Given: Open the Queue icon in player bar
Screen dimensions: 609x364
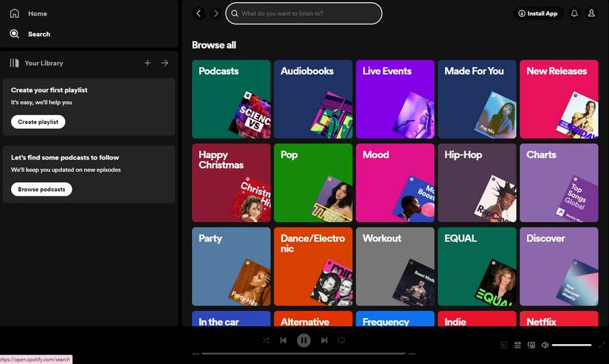Looking at the screenshot, I should click(x=517, y=345).
